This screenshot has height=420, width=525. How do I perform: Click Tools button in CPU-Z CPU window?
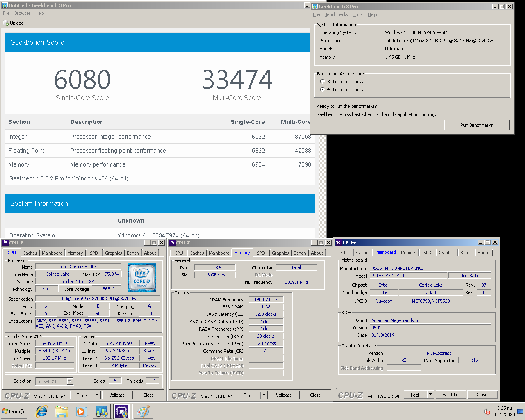82,395
